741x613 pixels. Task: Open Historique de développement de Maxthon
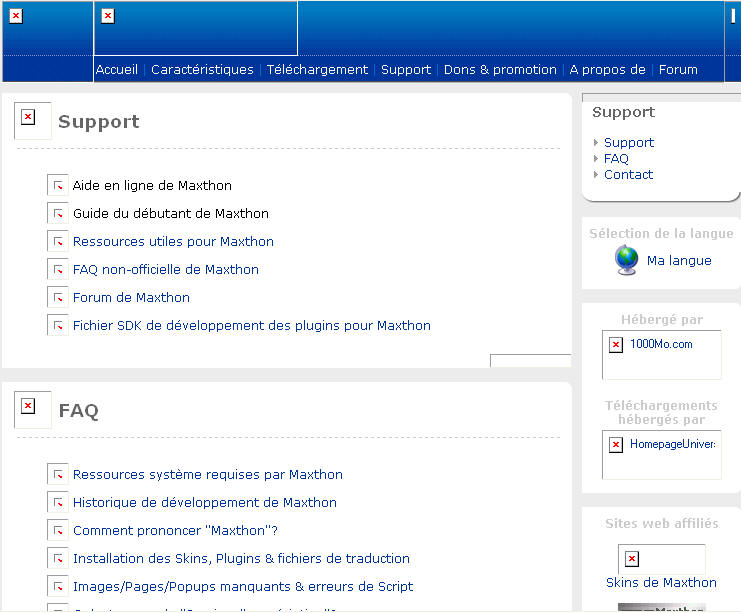(x=205, y=502)
